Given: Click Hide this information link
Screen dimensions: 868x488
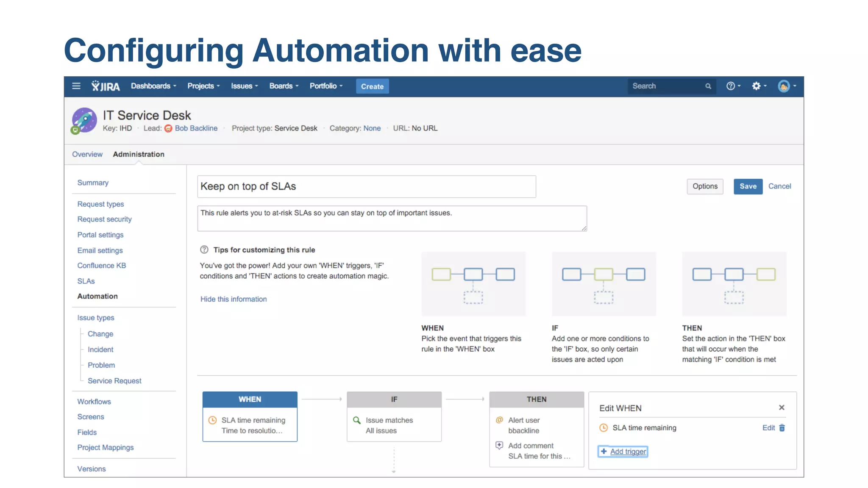Looking at the screenshot, I should click(234, 299).
